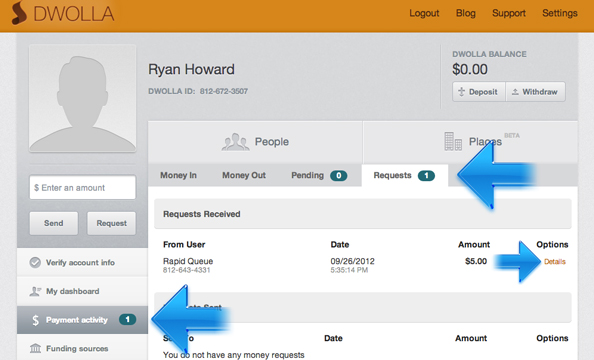Screen dimensions: 594x360
Task: Click the checkmark icon beside Verify account info
Action: pos(35,262)
